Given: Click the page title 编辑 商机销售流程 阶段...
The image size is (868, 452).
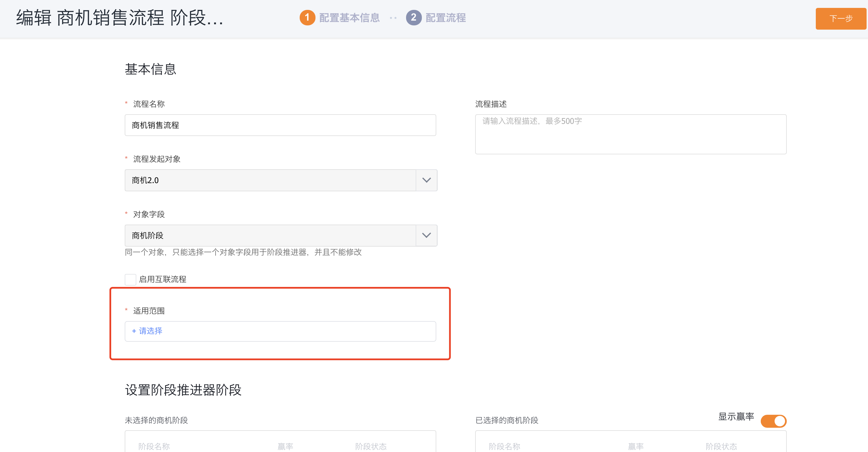Looking at the screenshot, I should tap(120, 17).
